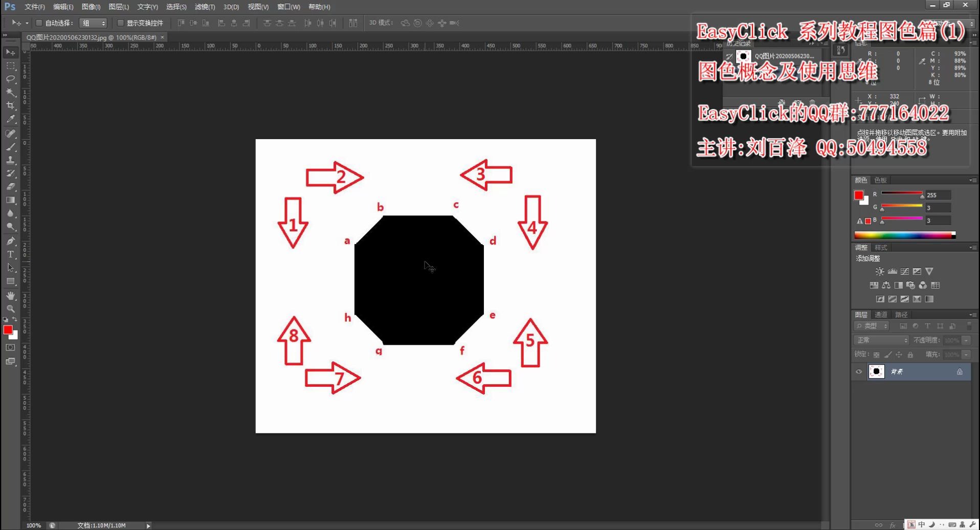Open the Fill dropdown arrow
This screenshot has width=980, height=530.
[966, 355]
